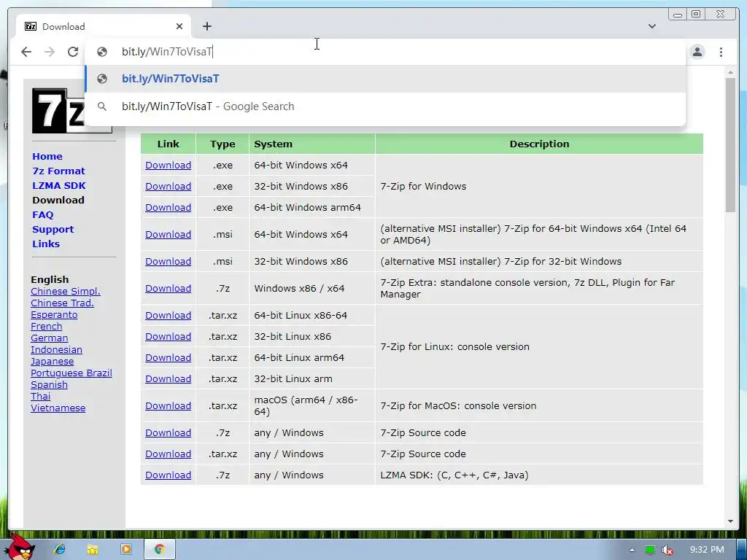The width and height of the screenshot is (747, 560).
Task: Switch language to French
Action: click(46, 326)
